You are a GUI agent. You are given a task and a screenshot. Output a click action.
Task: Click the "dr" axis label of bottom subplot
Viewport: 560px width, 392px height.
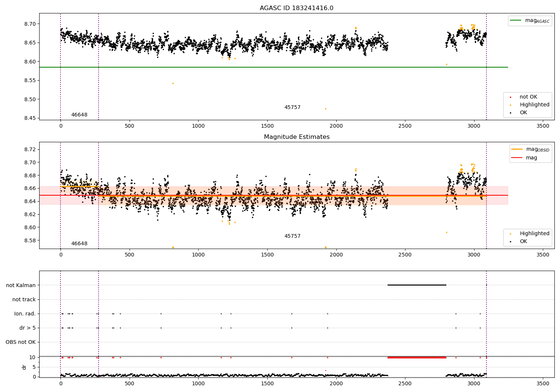[24, 367]
